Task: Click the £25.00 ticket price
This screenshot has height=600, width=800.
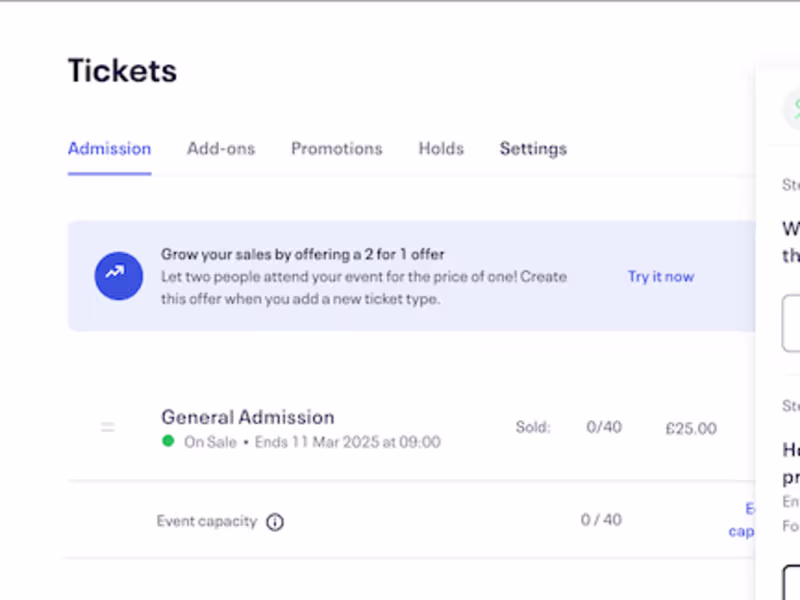Action: 690,428
